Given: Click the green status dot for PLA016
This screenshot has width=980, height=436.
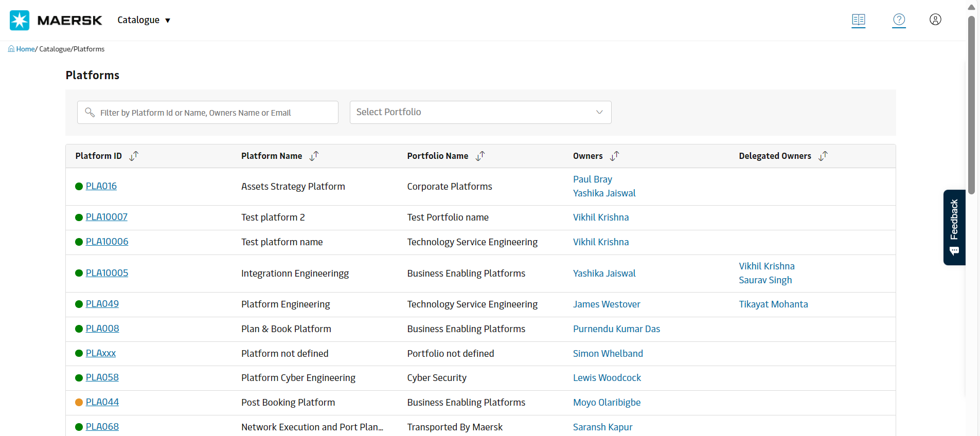Looking at the screenshot, I should (79, 187).
